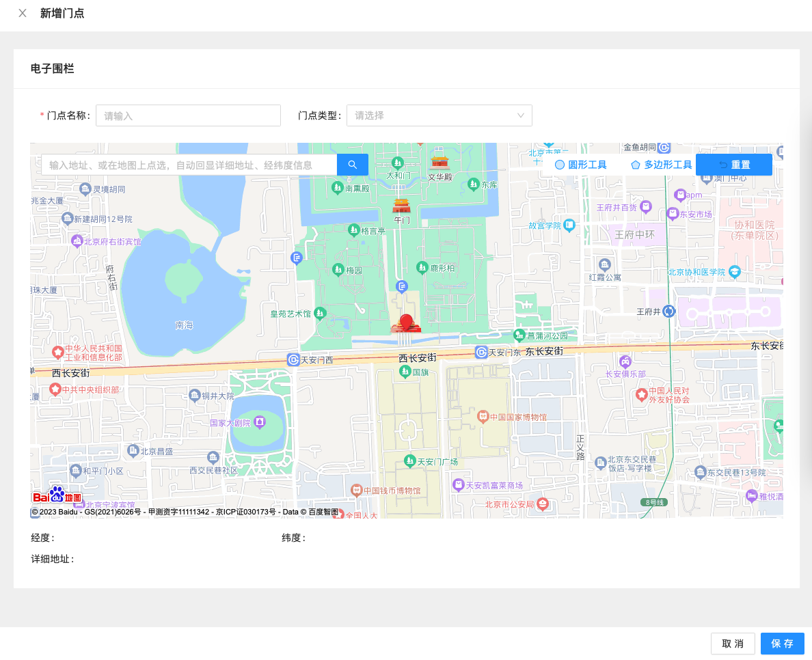Open the 门点类型 dropdown
812x660 pixels.
pos(439,115)
